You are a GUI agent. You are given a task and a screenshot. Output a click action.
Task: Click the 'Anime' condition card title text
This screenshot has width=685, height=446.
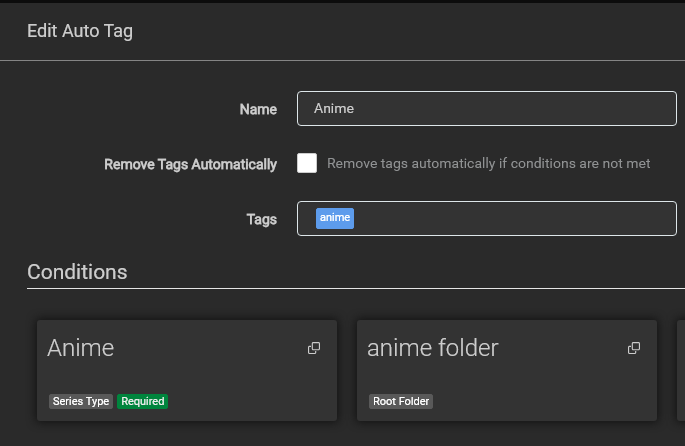point(81,348)
